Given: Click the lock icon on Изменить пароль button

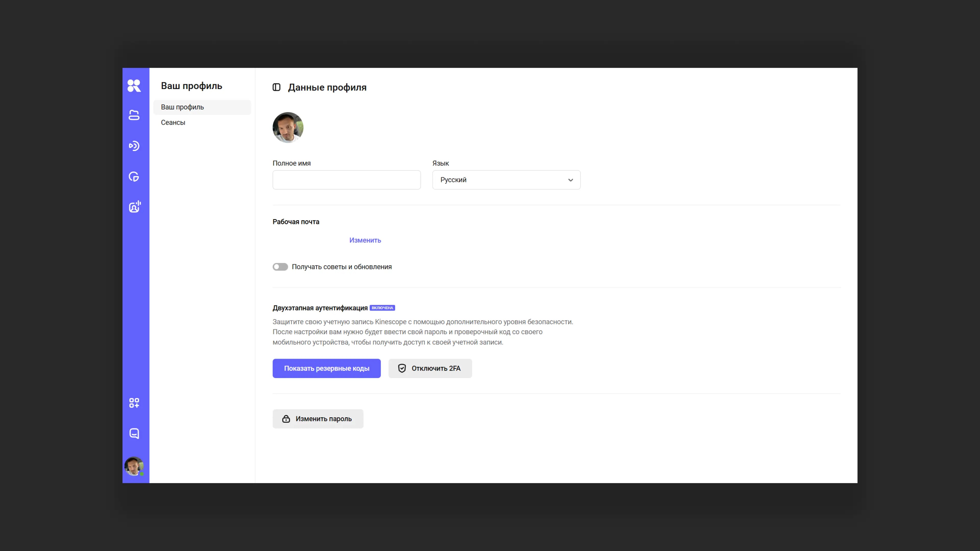Looking at the screenshot, I should pyautogui.click(x=286, y=419).
